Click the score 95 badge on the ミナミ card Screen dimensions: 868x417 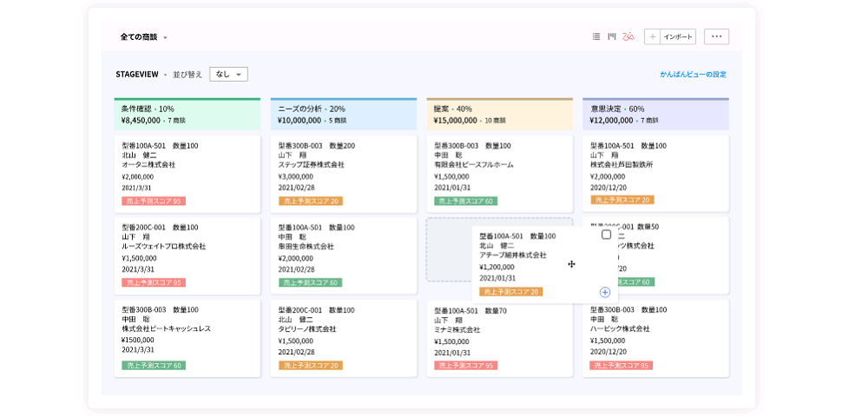465,365
